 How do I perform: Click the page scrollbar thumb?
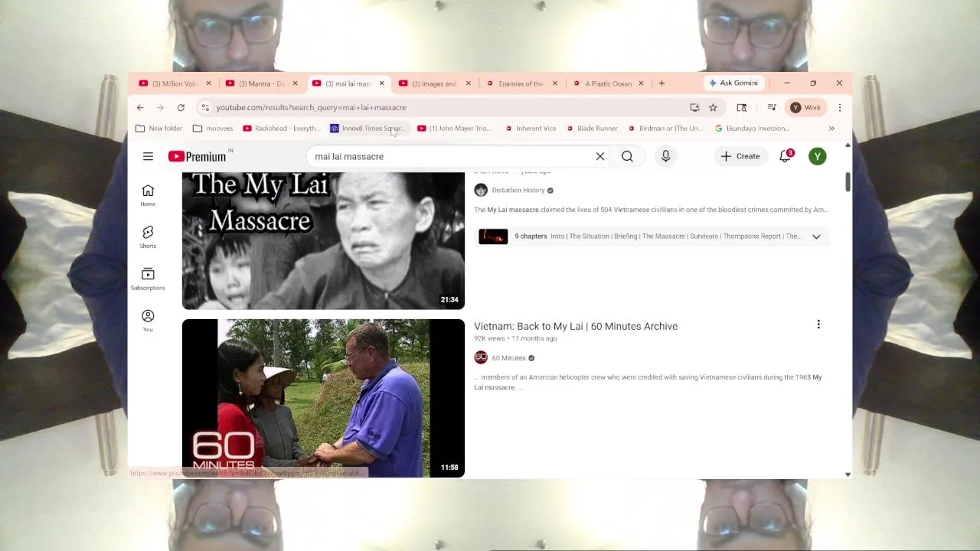(x=848, y=182)
